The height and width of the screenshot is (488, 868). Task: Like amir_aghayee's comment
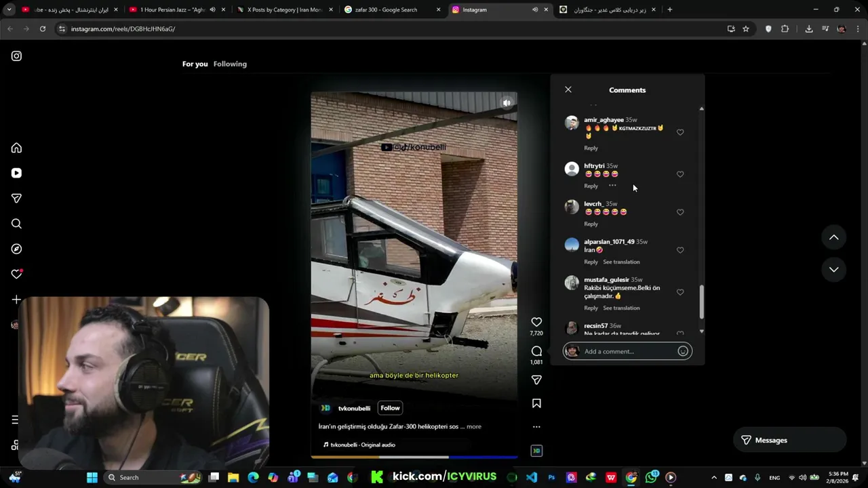click(x=680, y=132)
